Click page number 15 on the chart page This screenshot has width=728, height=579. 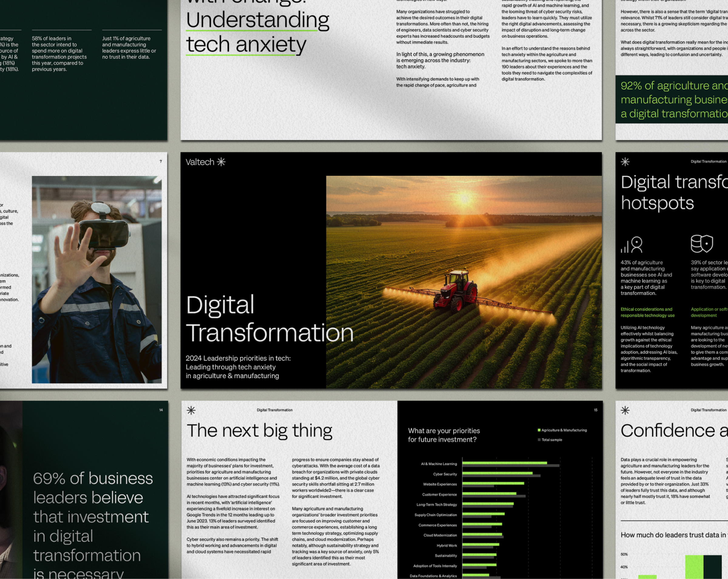[x=596, y=410]
